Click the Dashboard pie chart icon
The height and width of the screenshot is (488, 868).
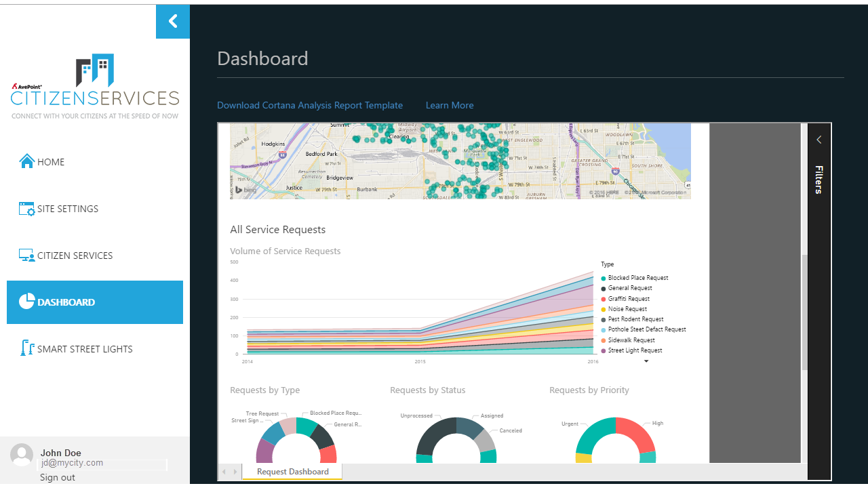click(26, 302)
